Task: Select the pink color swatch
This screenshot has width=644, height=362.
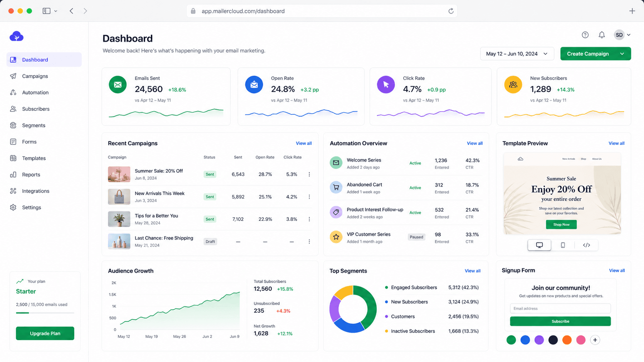Action: (x=581, y=340)
